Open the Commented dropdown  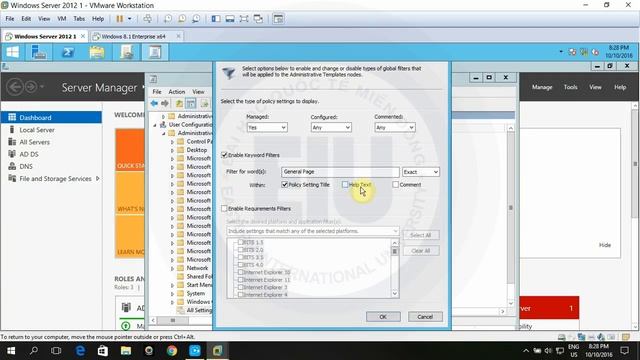coord(395,127)
